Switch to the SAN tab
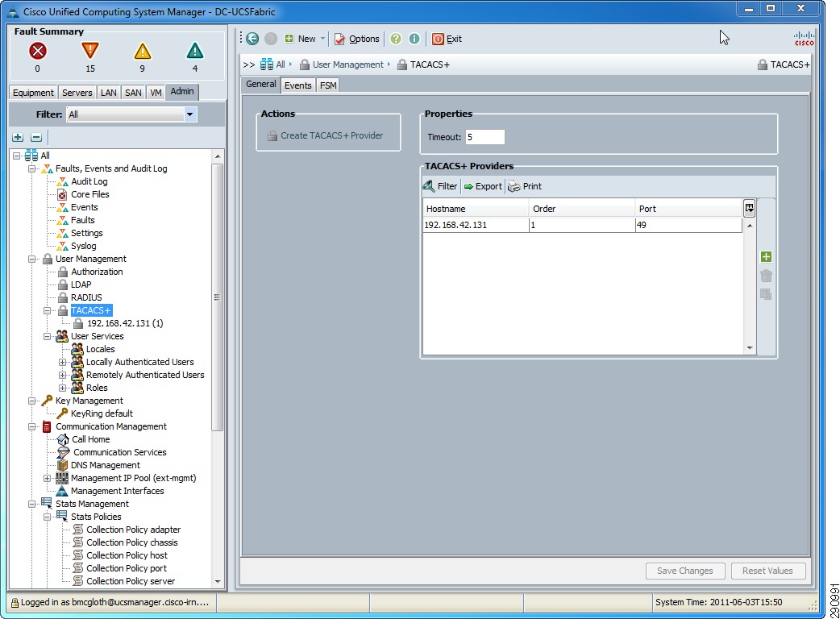Screen dimensions: 840x619 pos(133,93)
